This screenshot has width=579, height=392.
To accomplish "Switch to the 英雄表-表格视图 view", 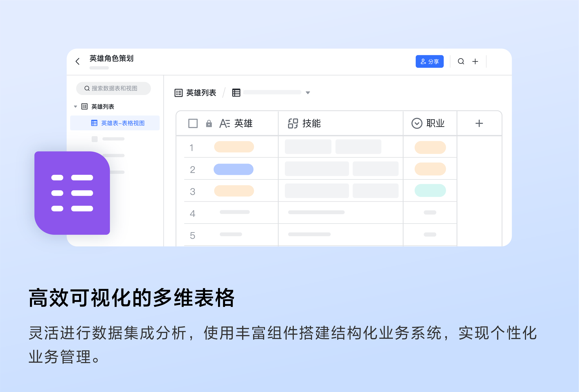I will point(123,123).
